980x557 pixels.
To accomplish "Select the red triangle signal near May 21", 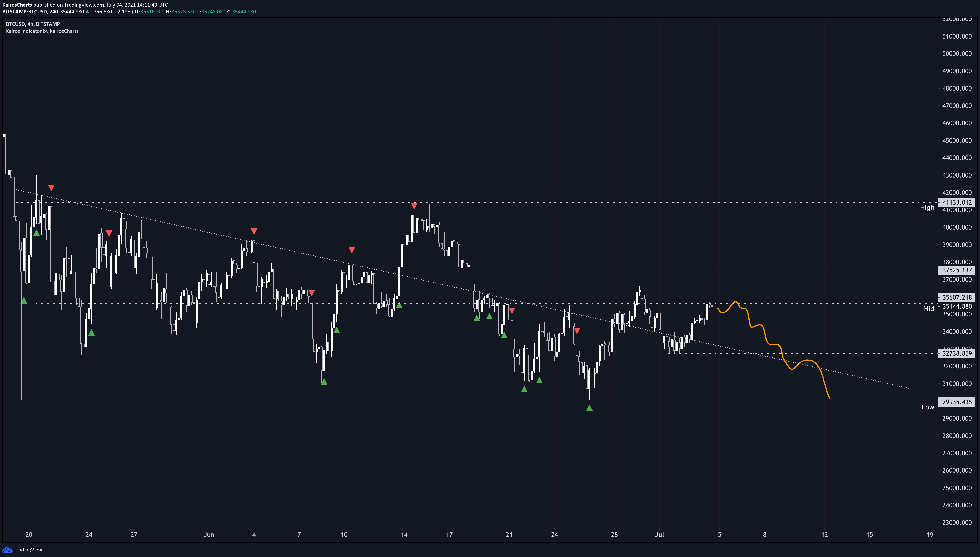I will click(x=51, y=188).
